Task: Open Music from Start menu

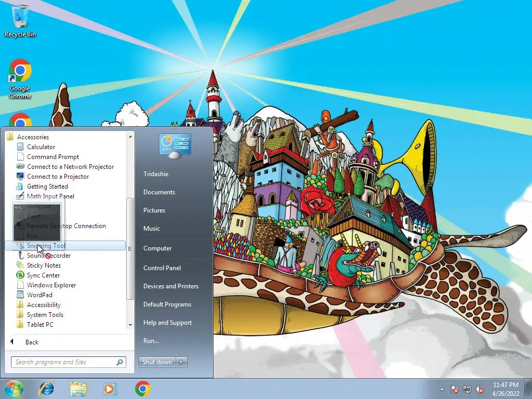Action: pos(152,229)
